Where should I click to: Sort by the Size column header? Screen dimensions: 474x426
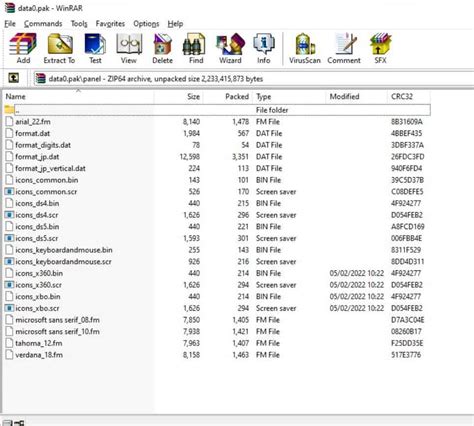pos(179,97)
